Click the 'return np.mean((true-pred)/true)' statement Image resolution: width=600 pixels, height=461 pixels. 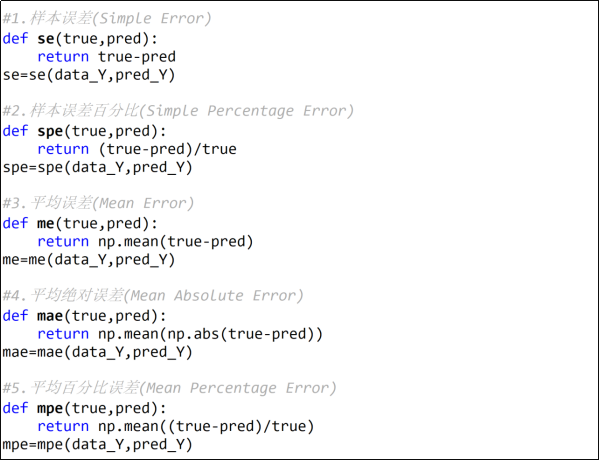click(176, 426)
